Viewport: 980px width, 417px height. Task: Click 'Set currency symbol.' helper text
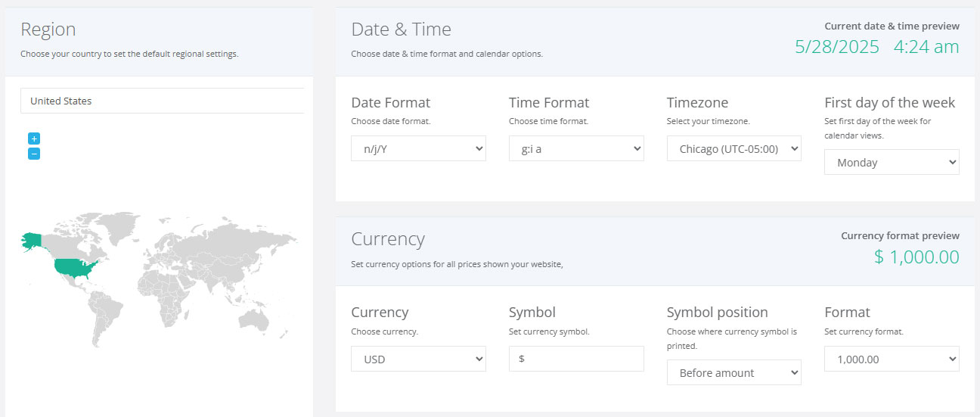(x=549, y=331)
